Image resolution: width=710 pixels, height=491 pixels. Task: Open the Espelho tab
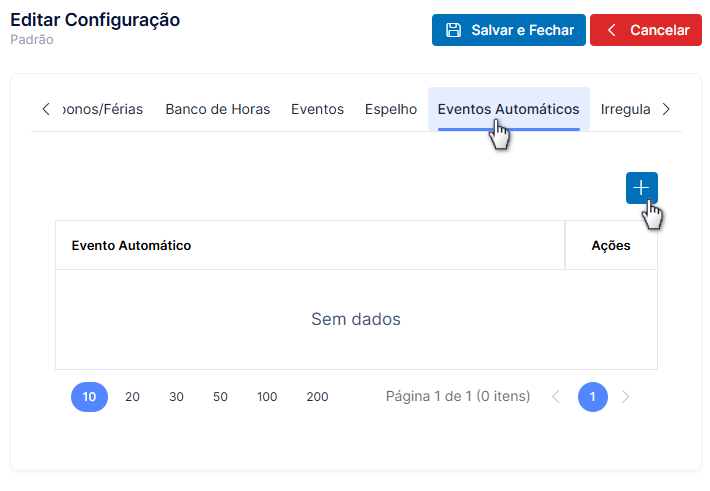391,109
